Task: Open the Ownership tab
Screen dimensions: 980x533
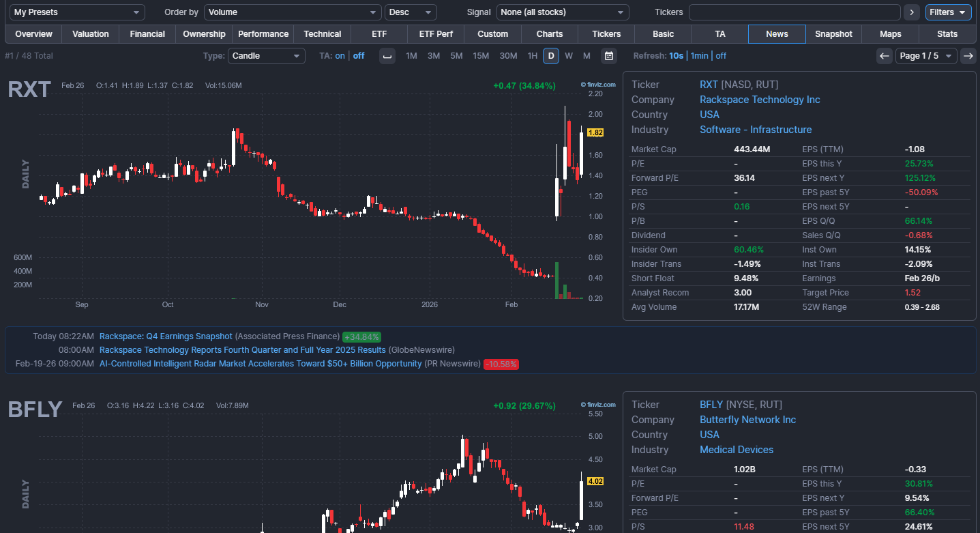Action: pyautogui.click(x=204, y=34)
